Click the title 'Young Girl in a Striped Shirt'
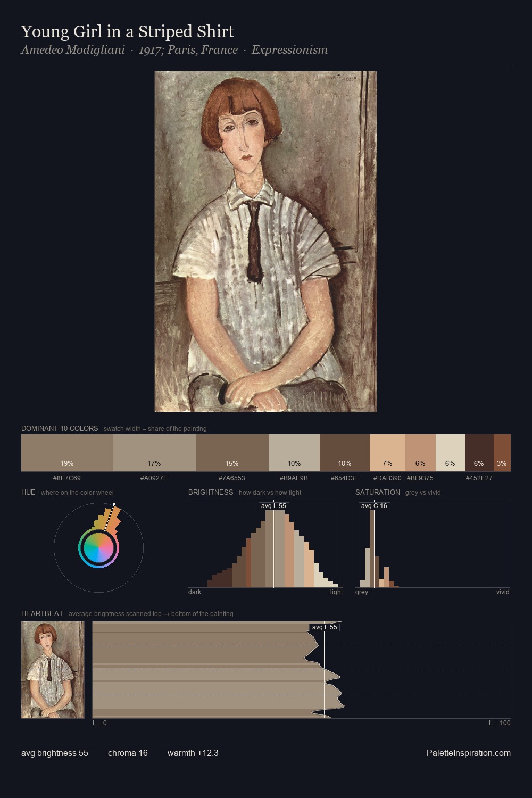532x798 pixels. (128, 32)
